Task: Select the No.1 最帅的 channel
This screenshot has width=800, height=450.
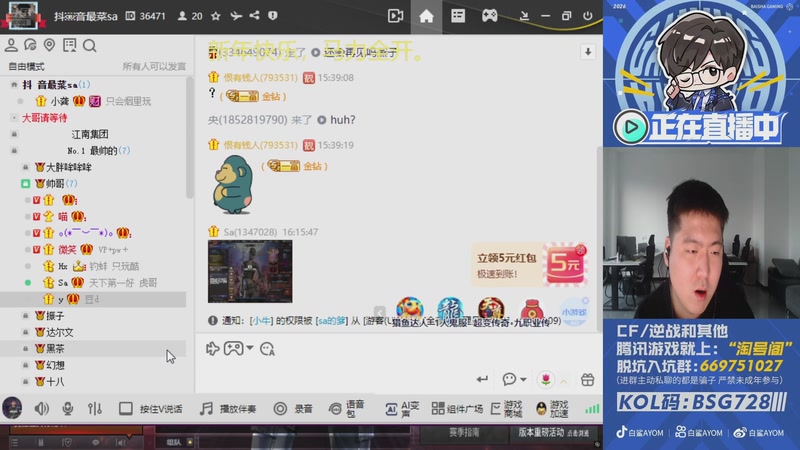Action: point(98,151)
